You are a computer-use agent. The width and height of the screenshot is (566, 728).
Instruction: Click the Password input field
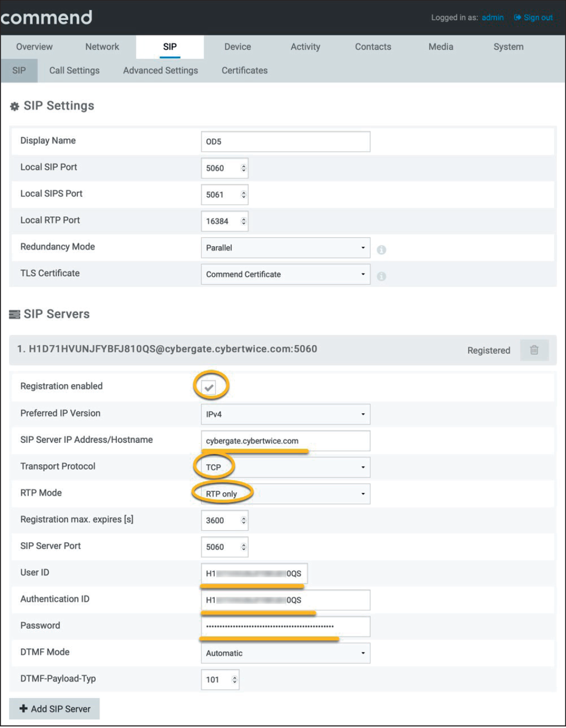(x=285, y=627)
